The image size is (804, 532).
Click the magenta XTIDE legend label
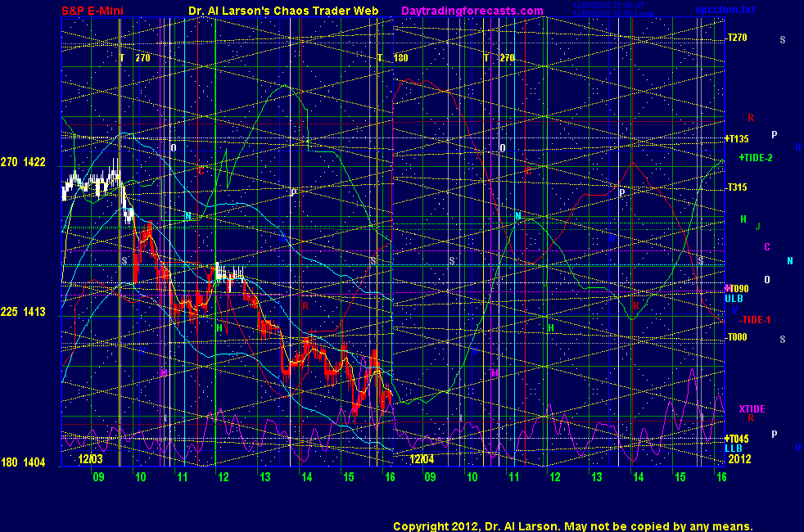click(752, 409)
